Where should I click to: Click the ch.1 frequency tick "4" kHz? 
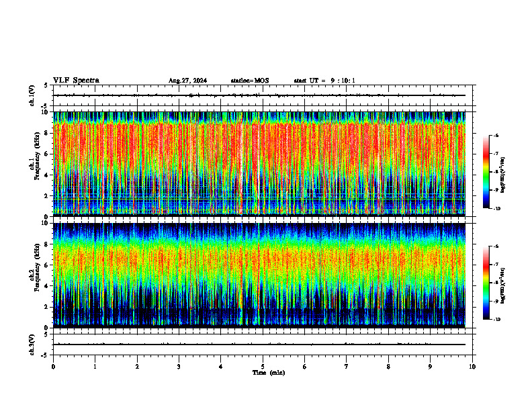tap(47, 175)
